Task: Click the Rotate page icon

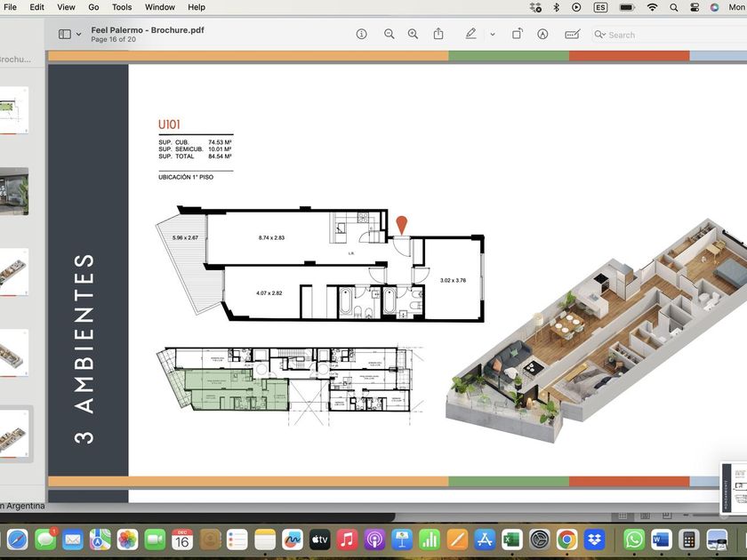Action: pos(518,34)
